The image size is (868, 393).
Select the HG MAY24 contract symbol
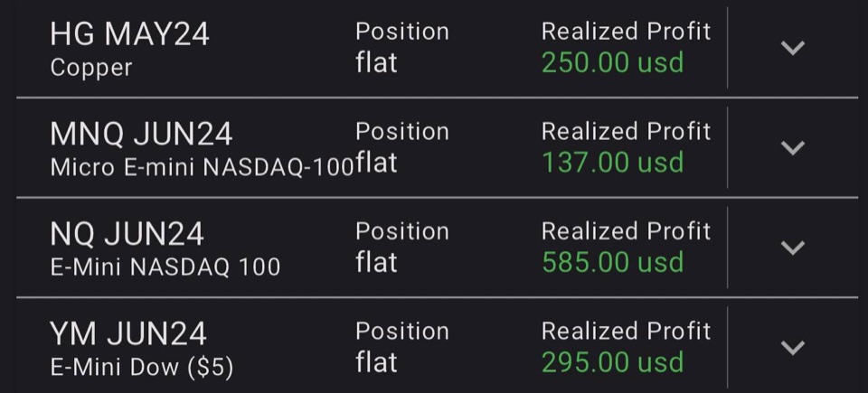129,34
